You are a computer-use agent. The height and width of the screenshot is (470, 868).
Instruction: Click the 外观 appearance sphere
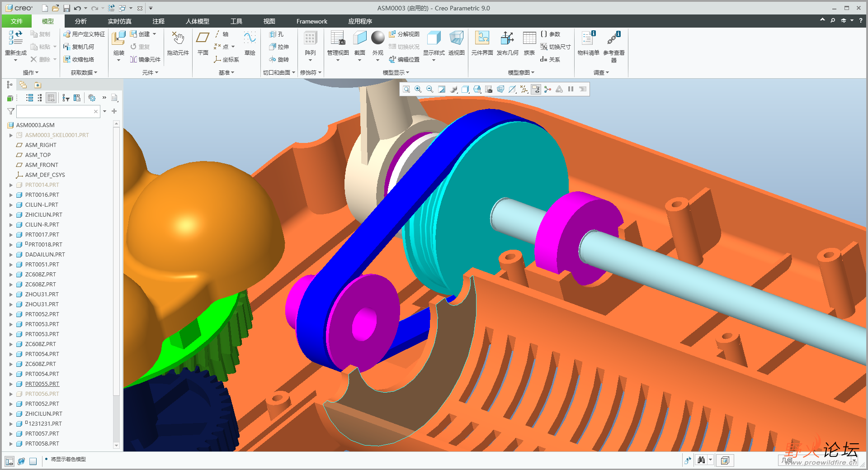[377, 38]
